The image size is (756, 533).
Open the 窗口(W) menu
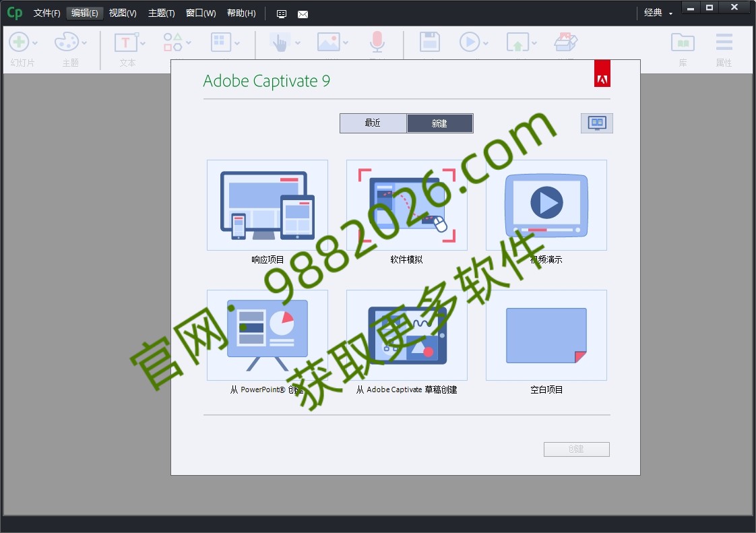click(x=201, y=13)
